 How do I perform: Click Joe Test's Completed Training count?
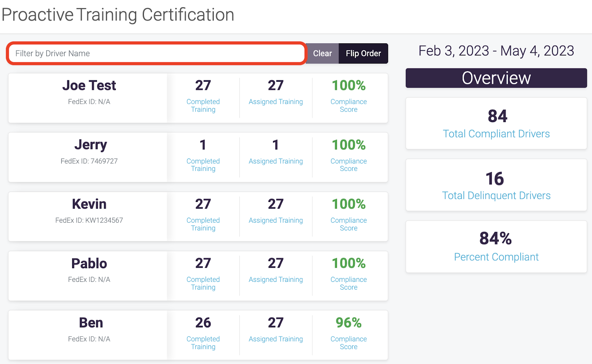(x=203, y=85)
